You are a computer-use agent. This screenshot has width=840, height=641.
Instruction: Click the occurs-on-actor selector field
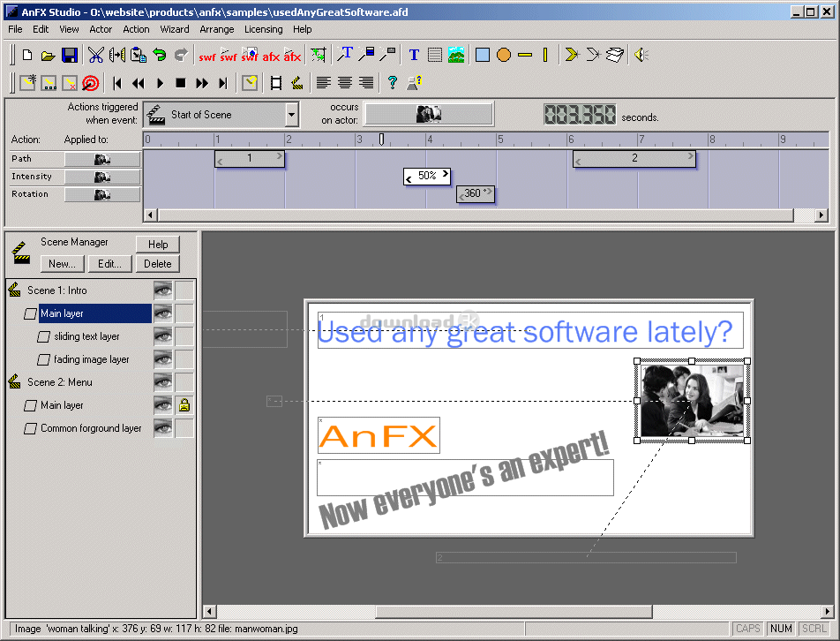[429, 114]
